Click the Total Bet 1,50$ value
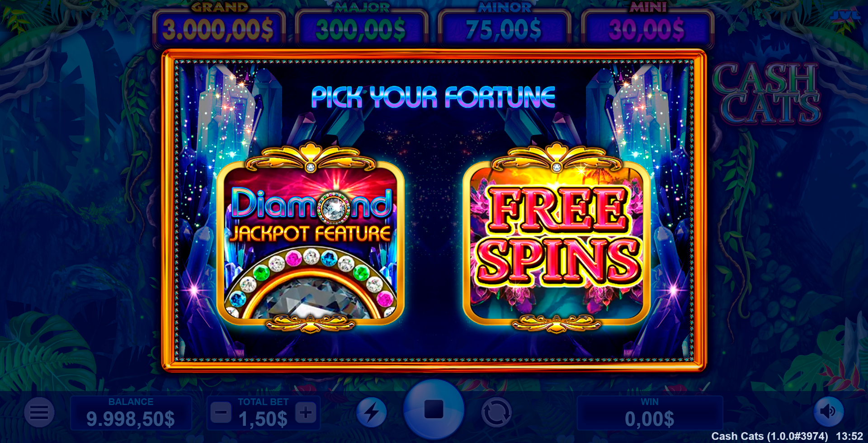Screen dimensions: 868x443 tap(263, 419)
